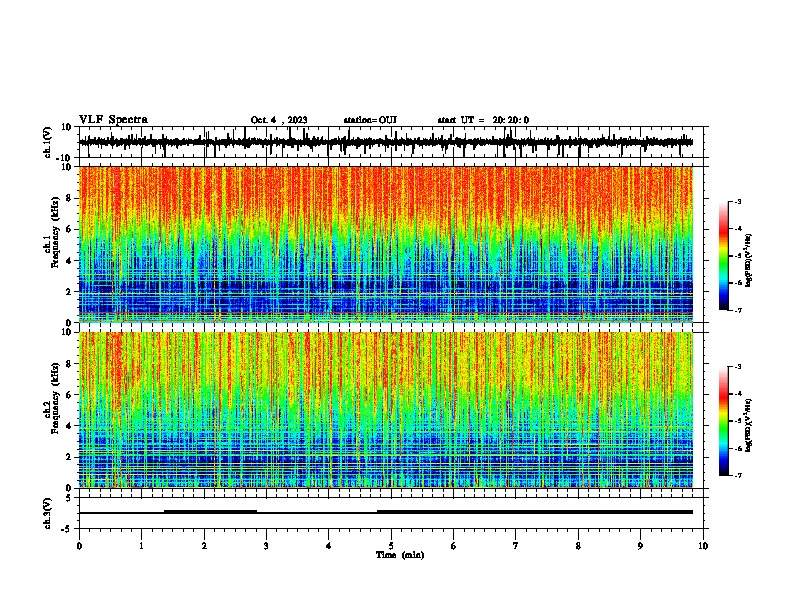The height and width of the screenshot is (612, 792).
Task: Click the black ch.1 voltage waveform trace
Action: coord(385,142)
